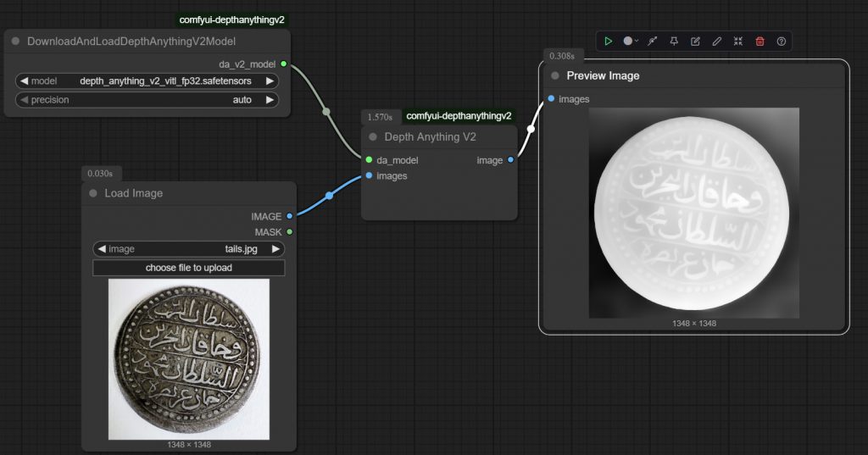Screen dimensions: 868x455
Task: Click the bypass node icon in toolbar
Action: (x=653, y=41)
